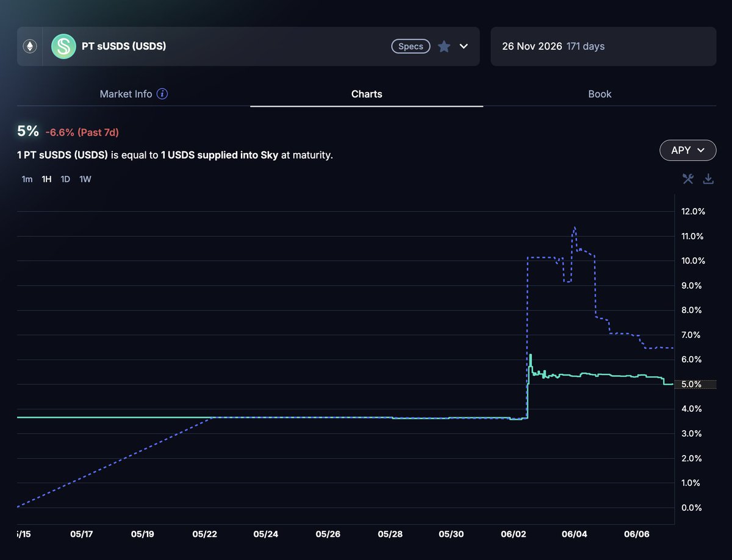
Task: Download chart data icon
Action: [708, 179]
